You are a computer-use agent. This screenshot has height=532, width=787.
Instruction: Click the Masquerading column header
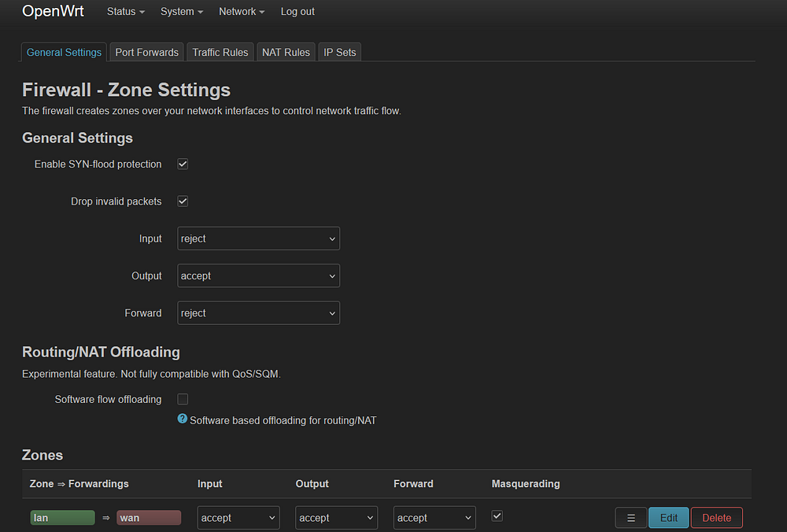pos(526,484)
